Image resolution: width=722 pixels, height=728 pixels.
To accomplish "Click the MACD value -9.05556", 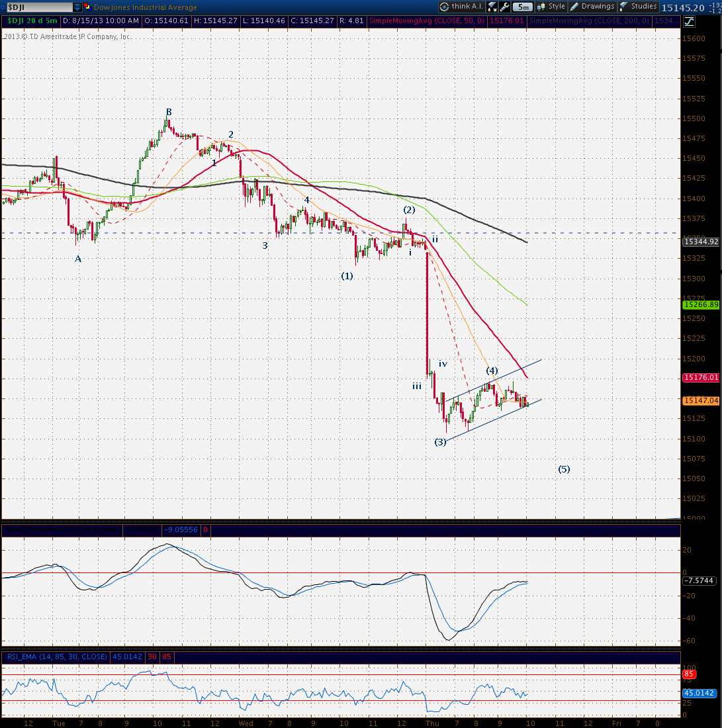I will tap(181, 529).
